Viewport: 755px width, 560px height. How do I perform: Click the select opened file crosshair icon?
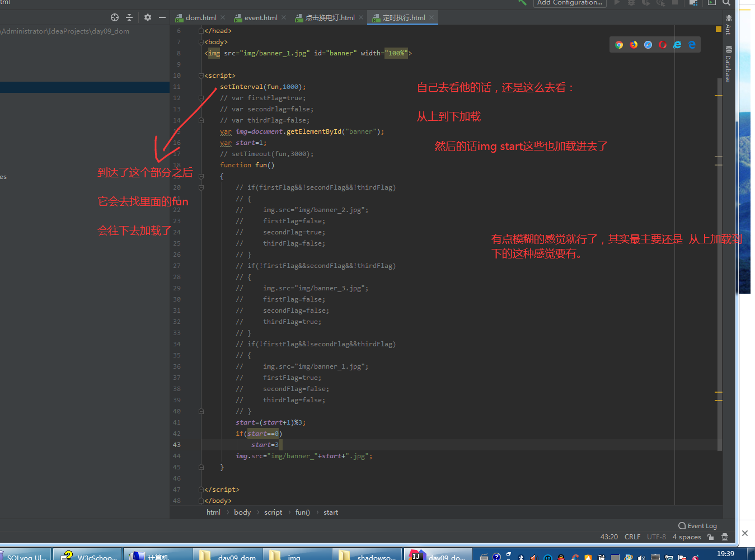[x=115, y=17]
